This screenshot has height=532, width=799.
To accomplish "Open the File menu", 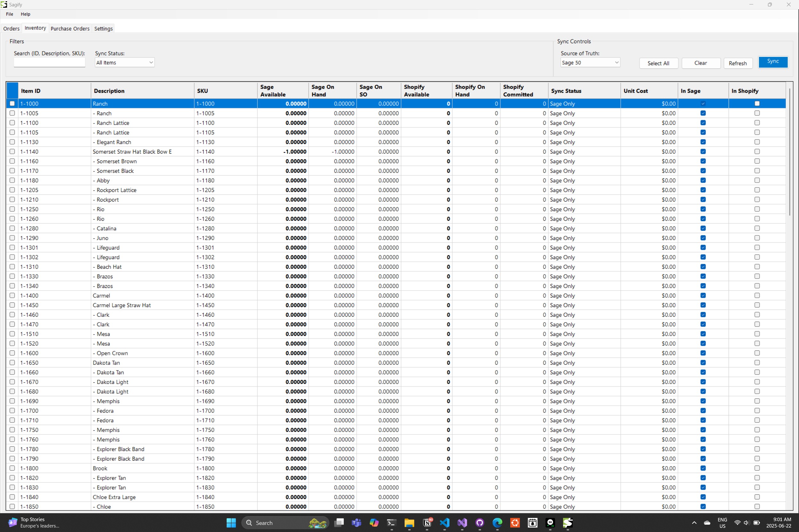I will tap(10, 14).
